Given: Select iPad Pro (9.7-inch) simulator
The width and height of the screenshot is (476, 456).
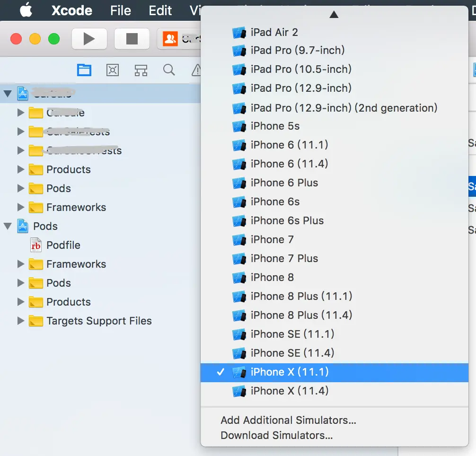Looking at the screenshot, I should (334, 50).
